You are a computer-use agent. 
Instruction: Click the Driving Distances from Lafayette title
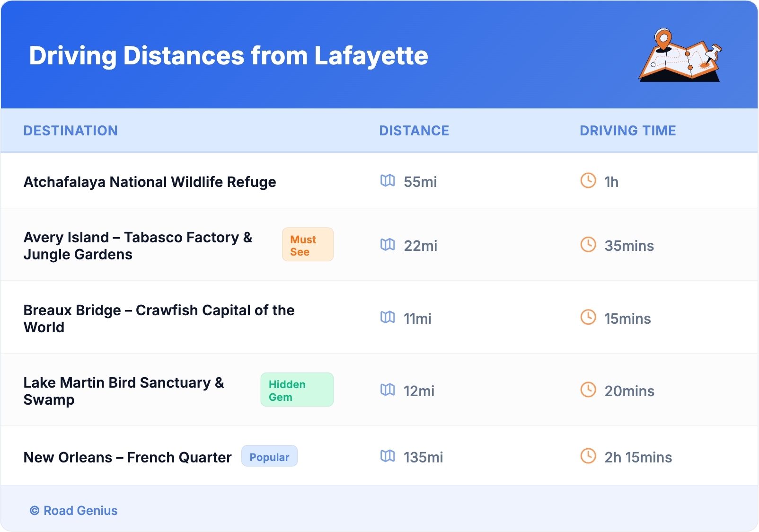tap(229, 56)
